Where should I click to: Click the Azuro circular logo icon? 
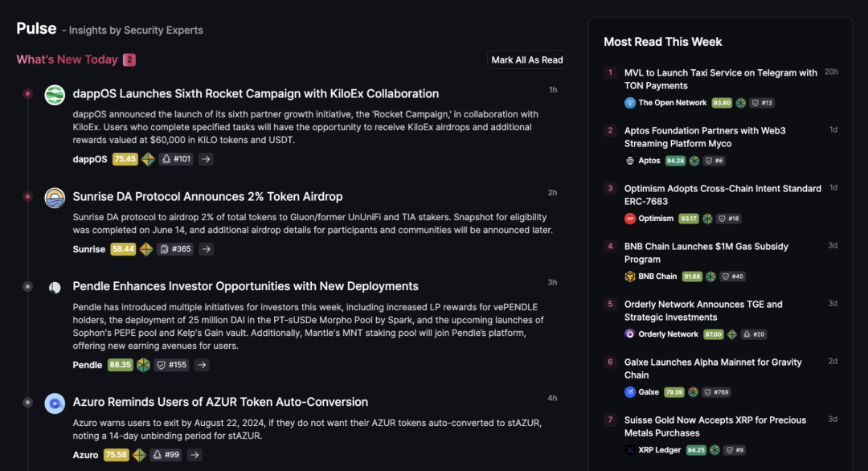click(x=54, y=403)
